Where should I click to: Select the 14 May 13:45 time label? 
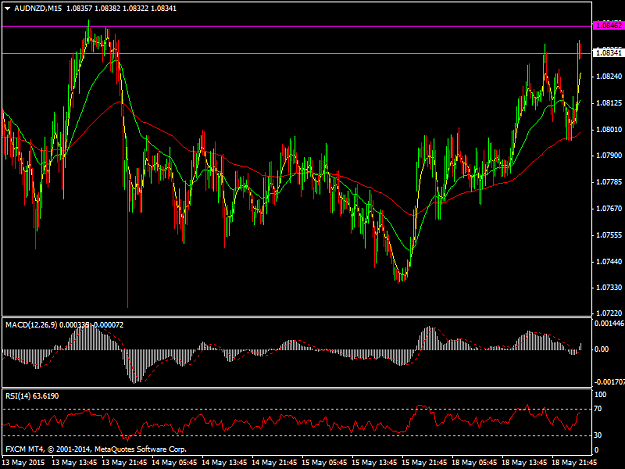coord(224,463)
